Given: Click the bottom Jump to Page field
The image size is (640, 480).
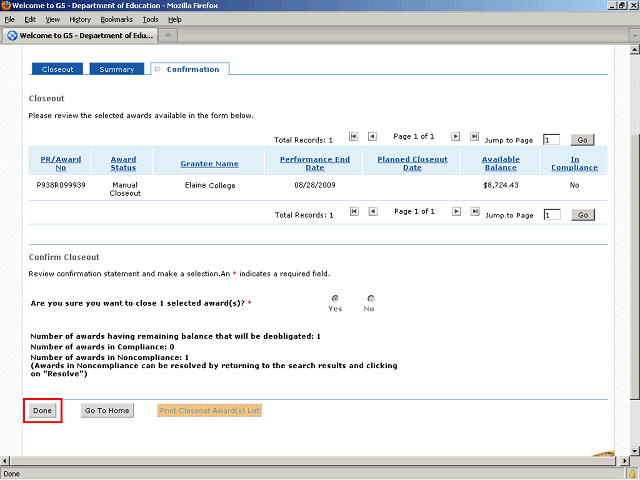Looking at the screenshot, I should (x=552, y=215).
